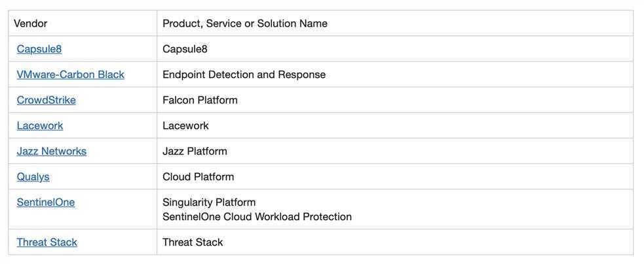The height and width of the screenshot is (264, 644).
Task: Open the Capsule8 vendor link
Action: [39, 49]
